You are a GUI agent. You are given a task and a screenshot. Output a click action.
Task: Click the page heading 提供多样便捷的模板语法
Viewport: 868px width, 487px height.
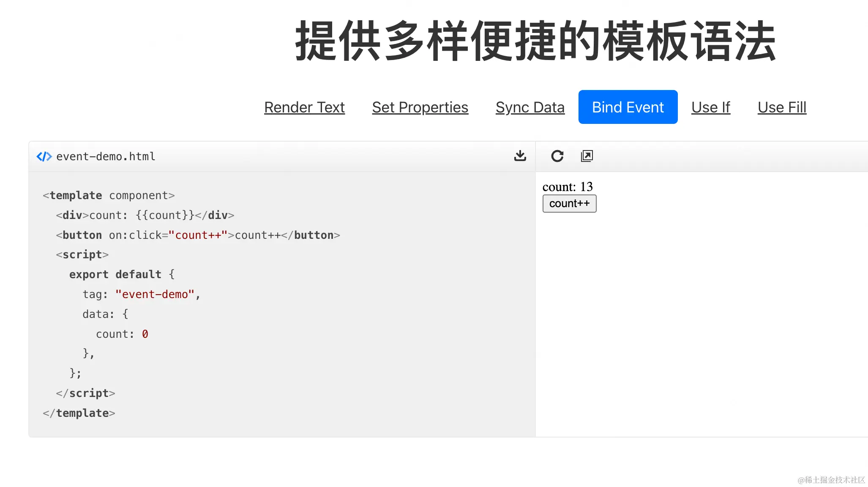click(x=536, y=41)
